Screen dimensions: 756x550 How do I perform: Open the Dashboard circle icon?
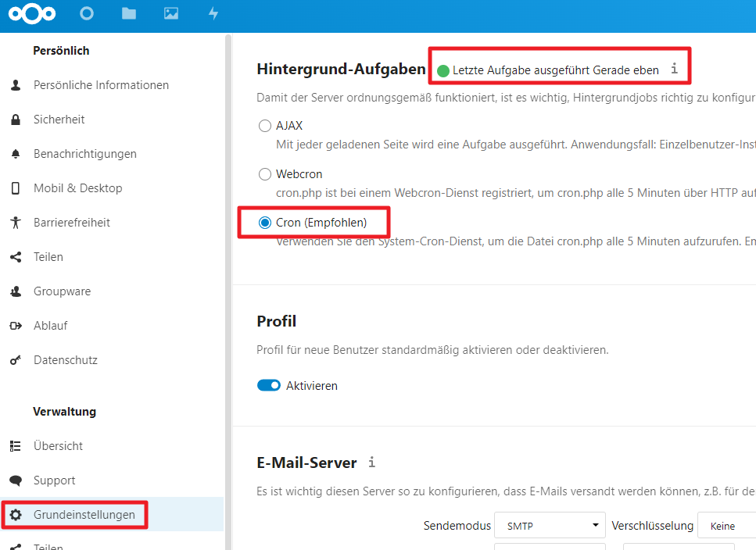(x=88, y=14)
